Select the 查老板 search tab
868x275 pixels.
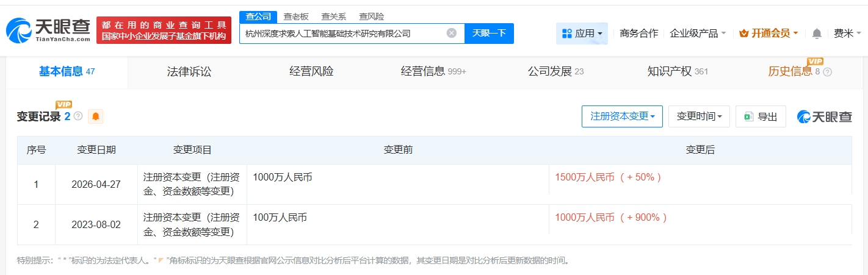click(x=296, y=16)
